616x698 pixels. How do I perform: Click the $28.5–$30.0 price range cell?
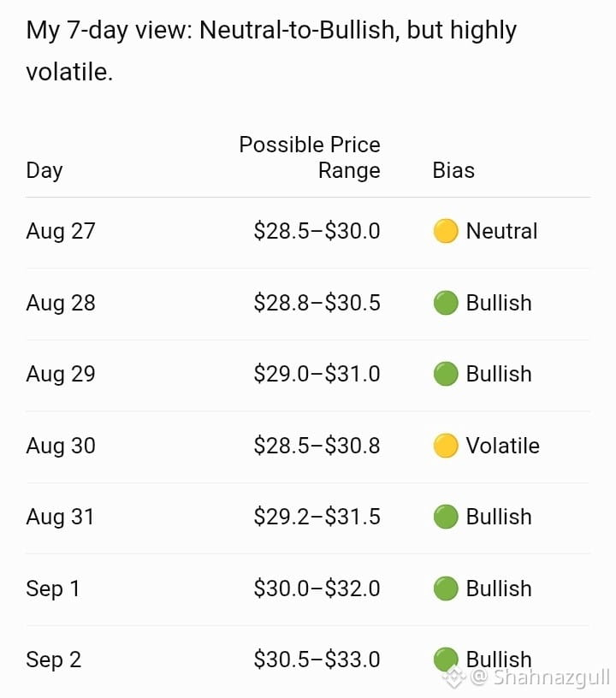coord(317,232)
